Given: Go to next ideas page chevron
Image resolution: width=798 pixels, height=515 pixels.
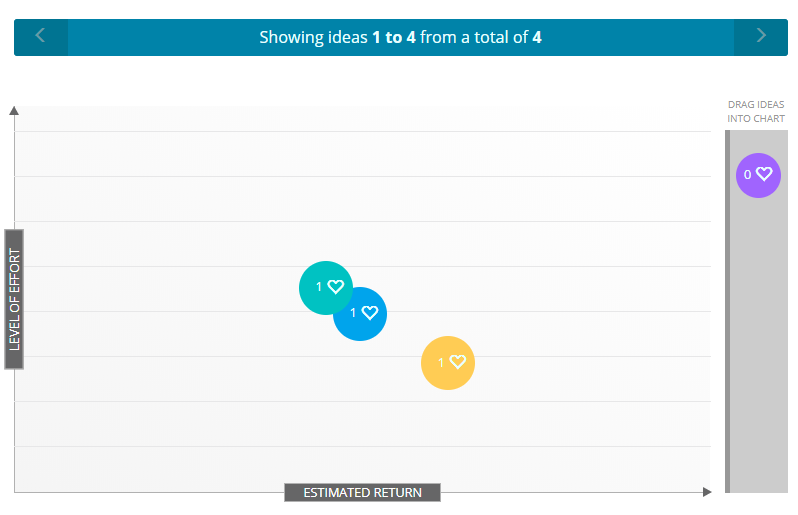Looking at the screenshot, I should click(761, 36).
